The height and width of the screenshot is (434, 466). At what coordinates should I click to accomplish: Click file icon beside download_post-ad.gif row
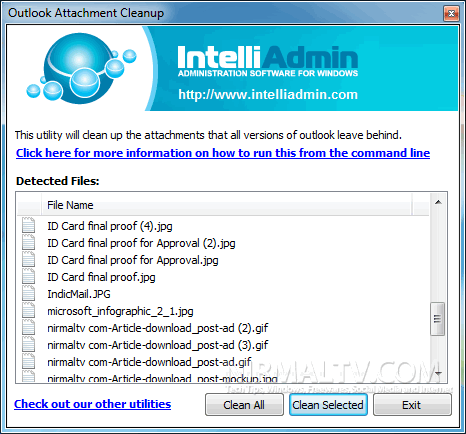(x=28, y=361)
